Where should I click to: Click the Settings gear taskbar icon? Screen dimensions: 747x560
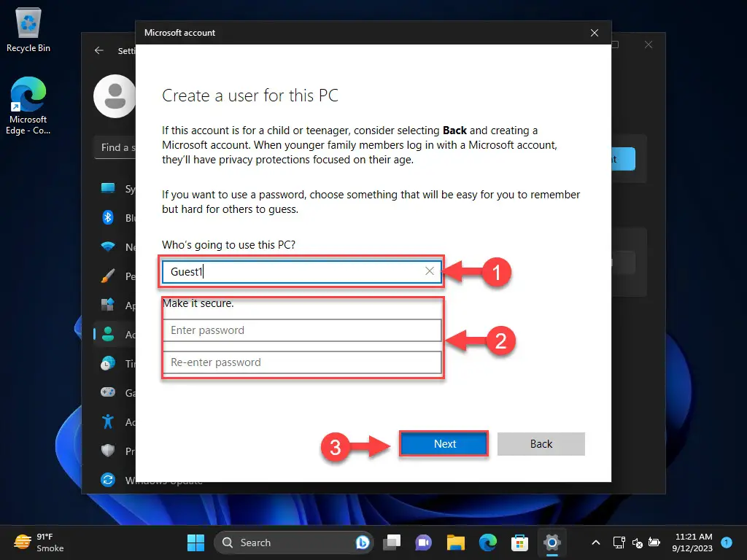coord(551,542)
